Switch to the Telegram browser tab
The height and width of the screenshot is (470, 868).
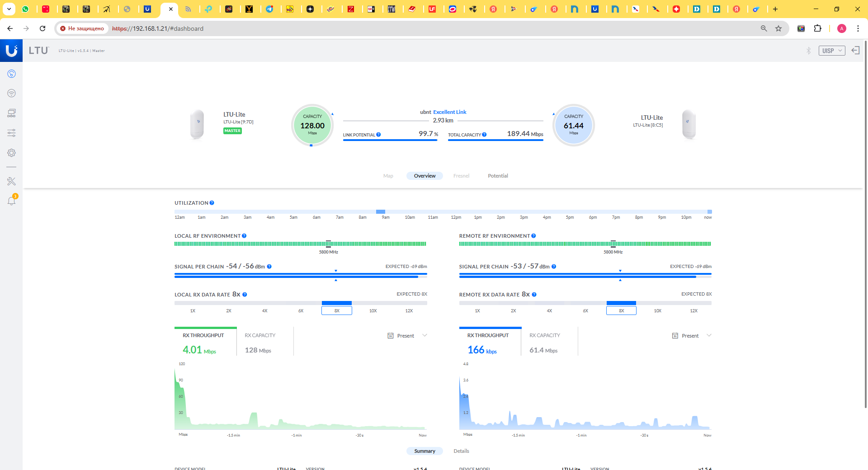269,9
